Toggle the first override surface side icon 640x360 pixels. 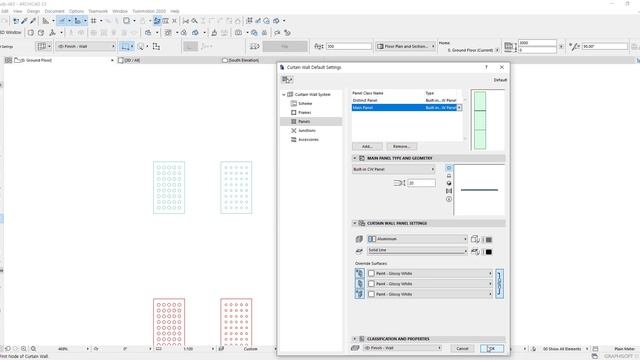(x=360, y=273)
